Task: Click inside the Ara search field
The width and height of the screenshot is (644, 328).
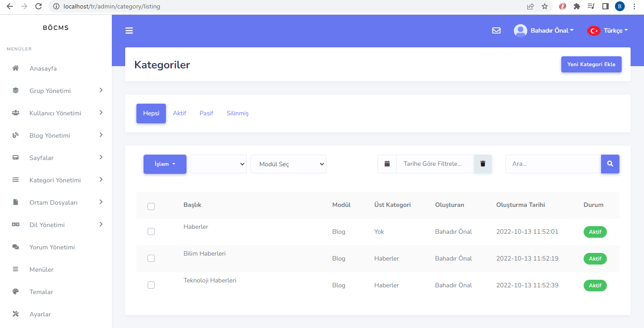Action: point(553,164)
